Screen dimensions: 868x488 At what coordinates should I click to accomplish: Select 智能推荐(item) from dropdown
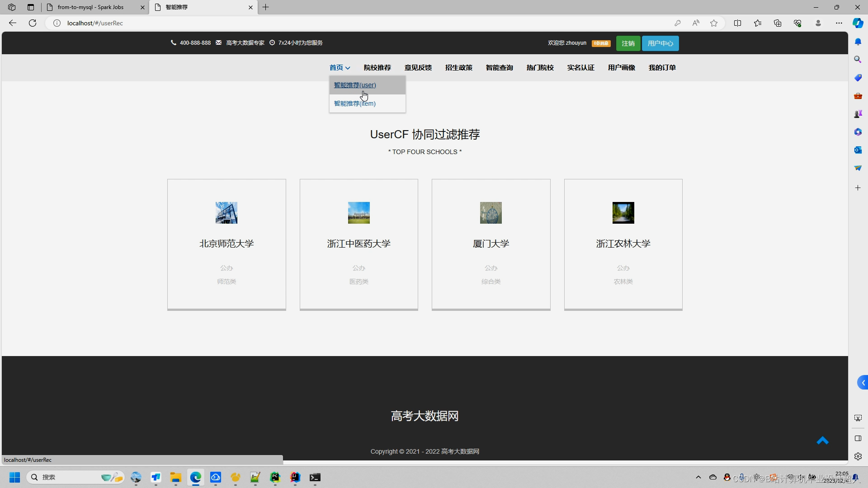pyautogui.click(x=354, y=103)
